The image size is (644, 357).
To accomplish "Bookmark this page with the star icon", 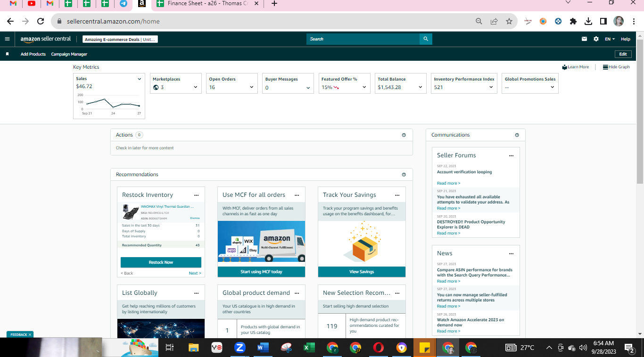I will [509, 21].
